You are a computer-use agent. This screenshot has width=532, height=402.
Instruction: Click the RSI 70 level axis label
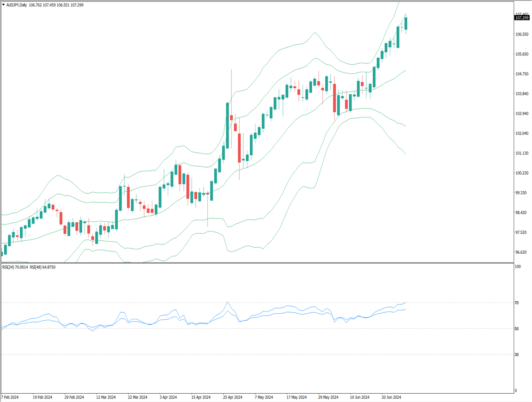(517, 303)
